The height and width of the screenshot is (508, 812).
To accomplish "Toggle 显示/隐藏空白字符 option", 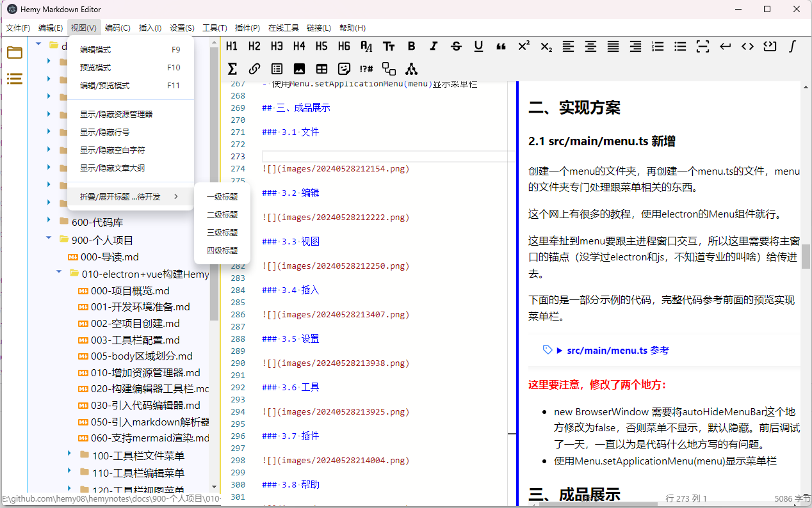I will 112,150.
